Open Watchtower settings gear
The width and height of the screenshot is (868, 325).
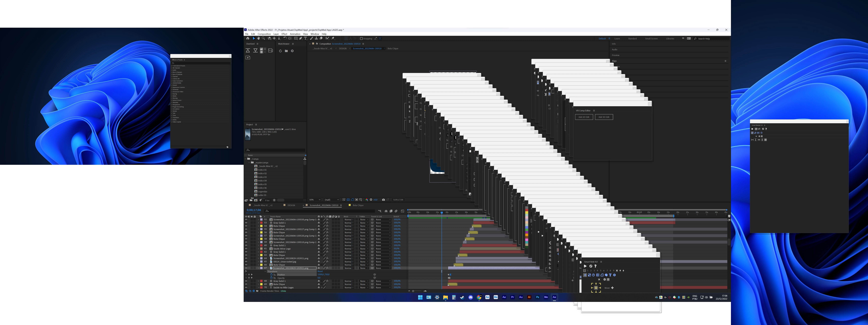coord(292,51)
